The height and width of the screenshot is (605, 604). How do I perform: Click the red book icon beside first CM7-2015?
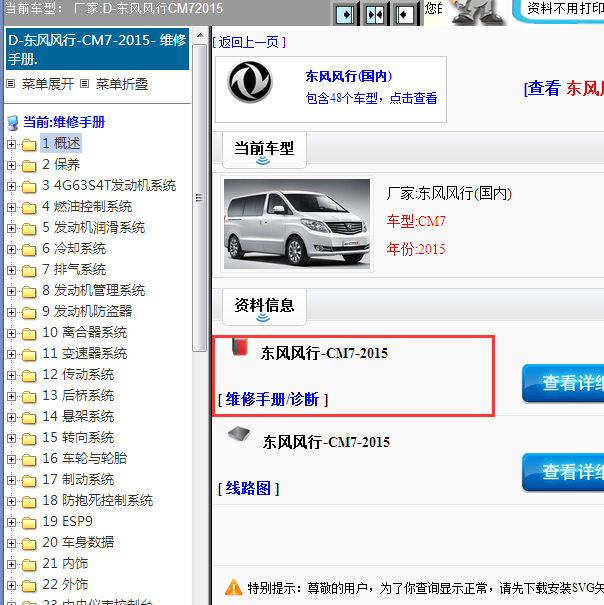(240, 346)
